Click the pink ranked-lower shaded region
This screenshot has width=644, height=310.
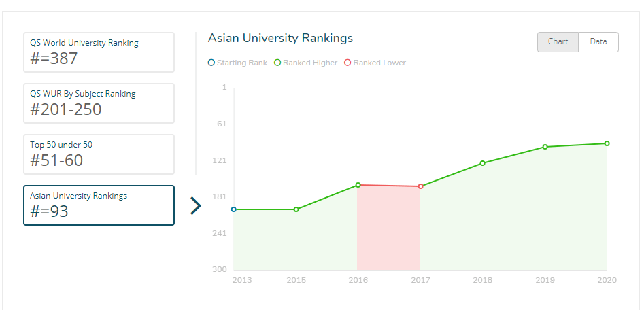[388, 231]
